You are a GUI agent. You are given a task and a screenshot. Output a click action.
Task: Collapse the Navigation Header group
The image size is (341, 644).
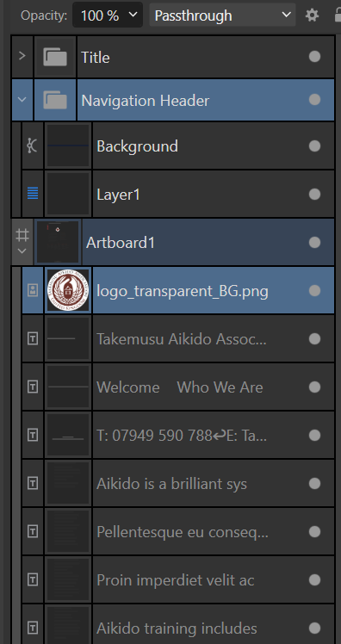(x=22, y=99)
